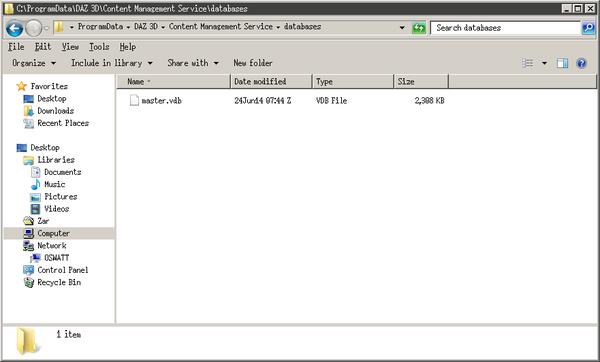The width and height of the screenshot is (600, 362).
Task: Open the Share with dropdown button
Action: 193,63
